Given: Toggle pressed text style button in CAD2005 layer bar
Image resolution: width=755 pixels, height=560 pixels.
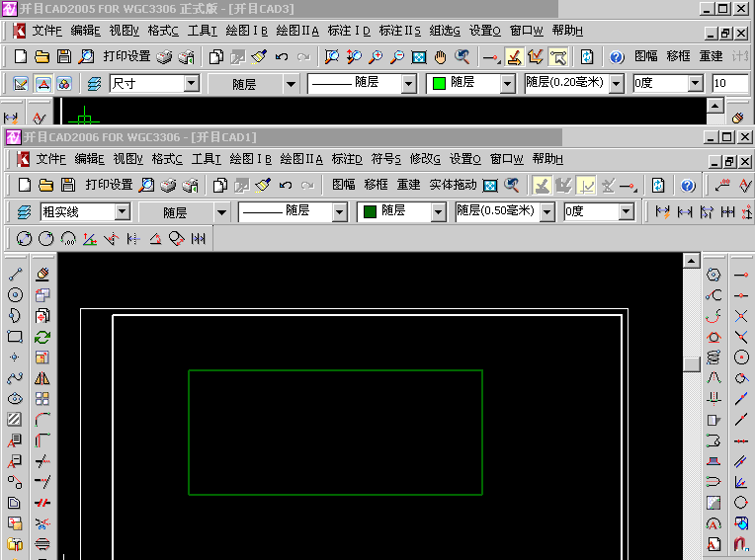Looking at the screenshot, I should click(43, 84).
